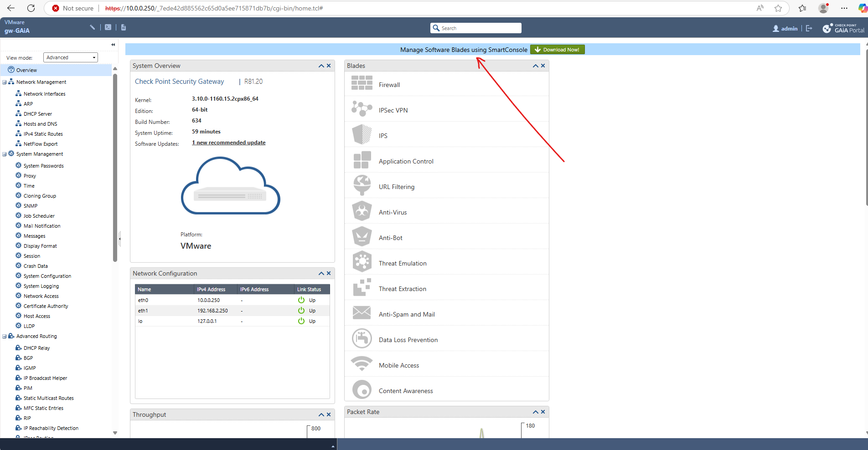Open Hosts and DNS page
Image resolution: width=868 pixels, height=450 pixels.
click(x=40, y=124)
